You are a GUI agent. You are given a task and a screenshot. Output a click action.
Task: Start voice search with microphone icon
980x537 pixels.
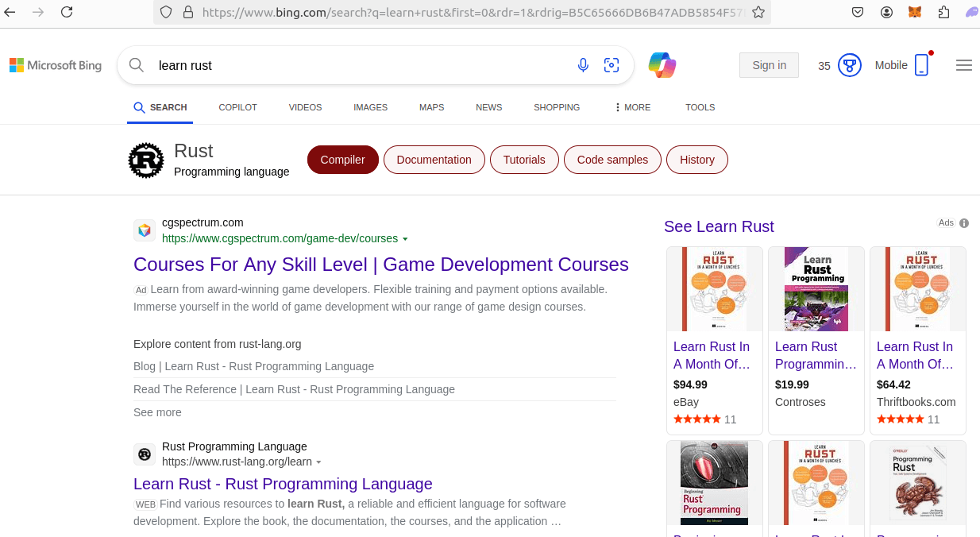click(583, 65)
